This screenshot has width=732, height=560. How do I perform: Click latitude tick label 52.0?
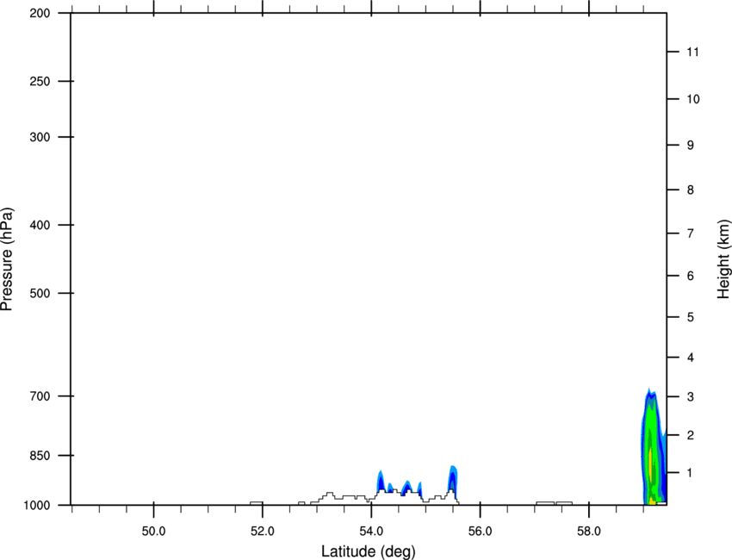(x=263, y=532)
